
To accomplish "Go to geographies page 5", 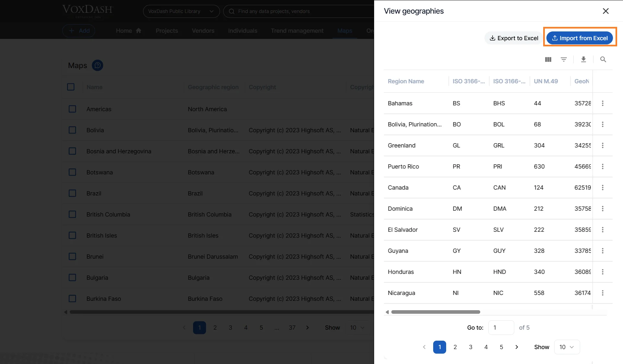I will click(x=501, y=347).
